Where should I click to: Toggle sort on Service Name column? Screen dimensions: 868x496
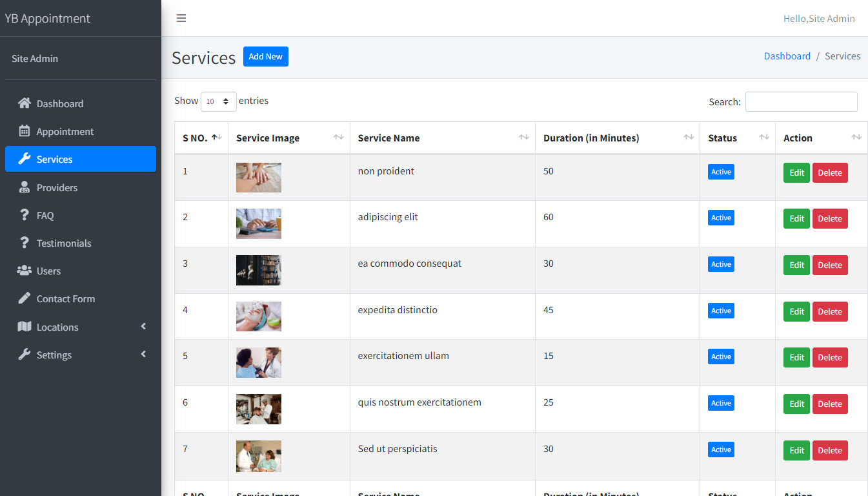(x=523, y=137)
